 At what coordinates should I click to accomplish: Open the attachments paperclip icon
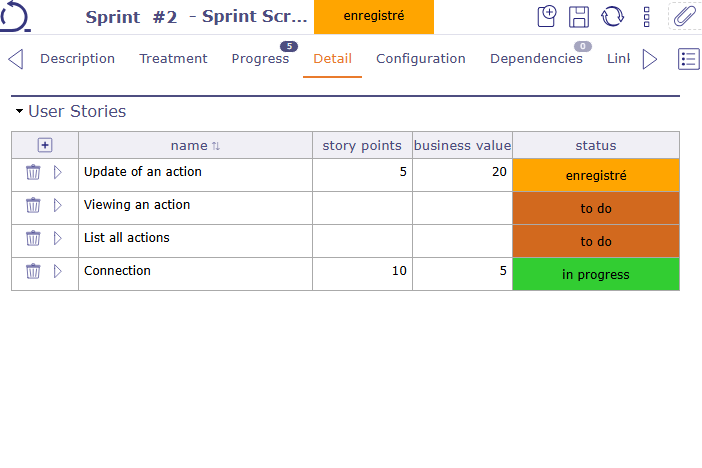point(684,17)
